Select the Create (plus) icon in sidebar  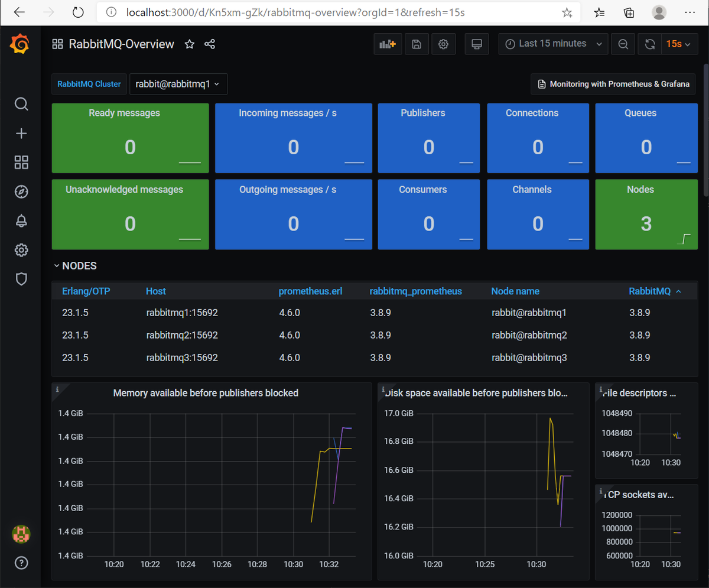tap(21, 133)
